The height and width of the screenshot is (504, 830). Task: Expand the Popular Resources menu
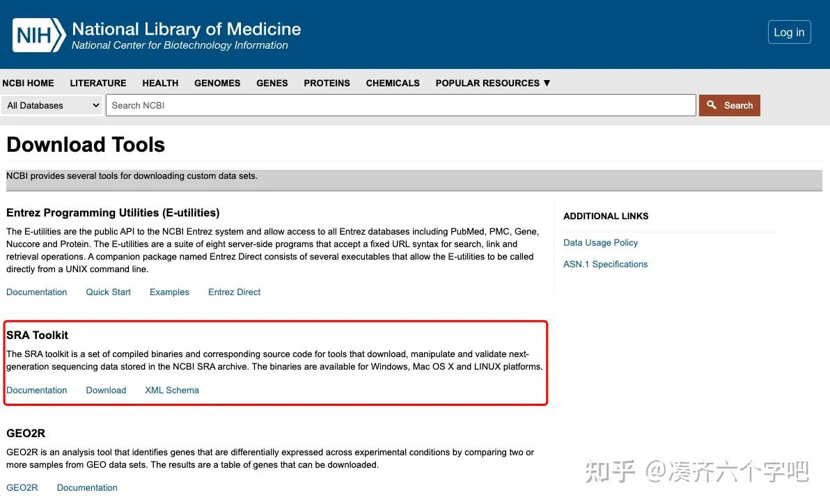pos(492,83)
